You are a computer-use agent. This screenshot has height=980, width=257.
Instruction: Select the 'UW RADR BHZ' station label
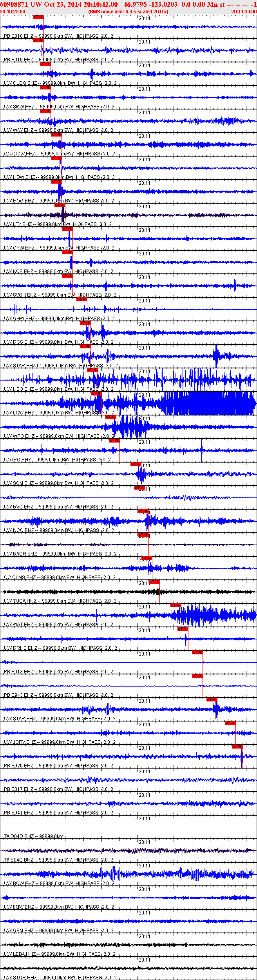coord(20,554)
